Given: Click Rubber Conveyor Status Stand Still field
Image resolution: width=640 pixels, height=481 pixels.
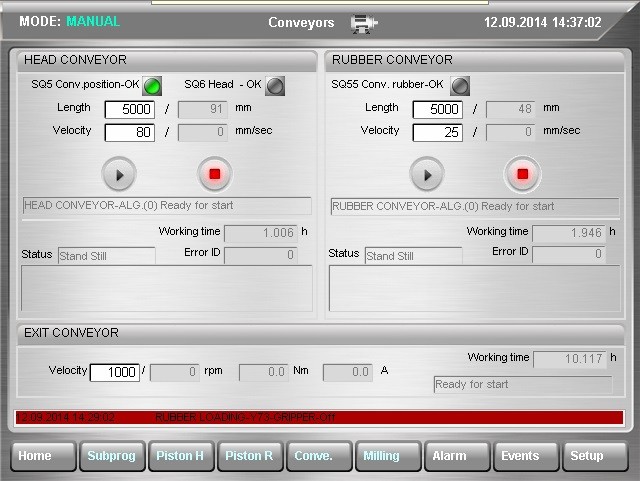Looking at the screenshot, I should click(x=414, y=256).
